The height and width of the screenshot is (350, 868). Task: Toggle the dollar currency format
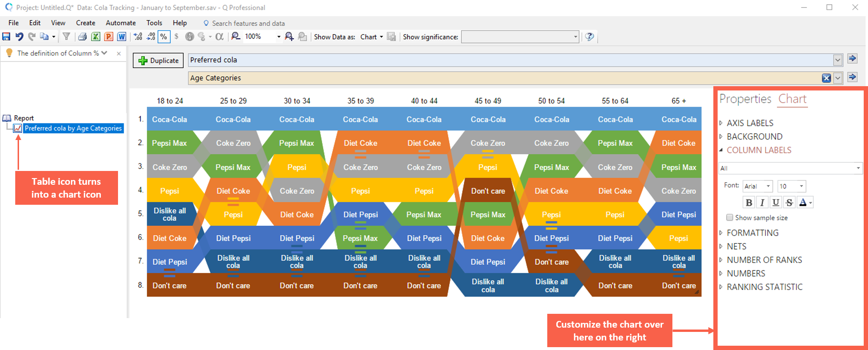177,37
